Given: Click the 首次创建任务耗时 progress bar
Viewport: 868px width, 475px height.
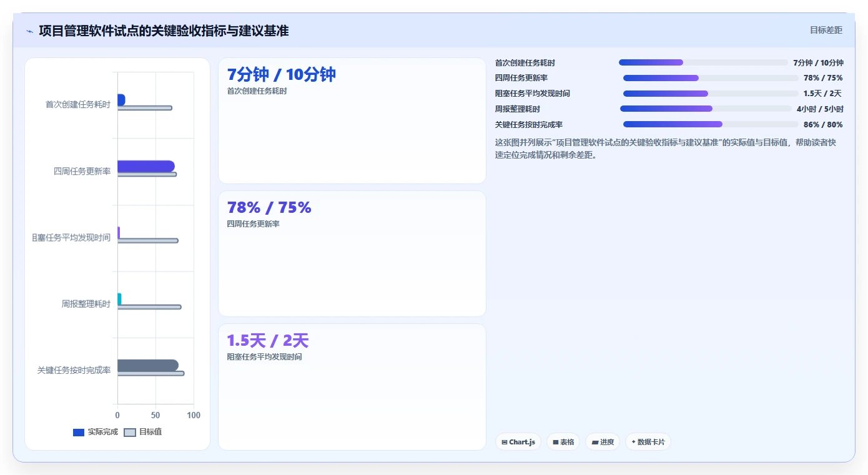Looking at the screenshot, I should point(703,62).
